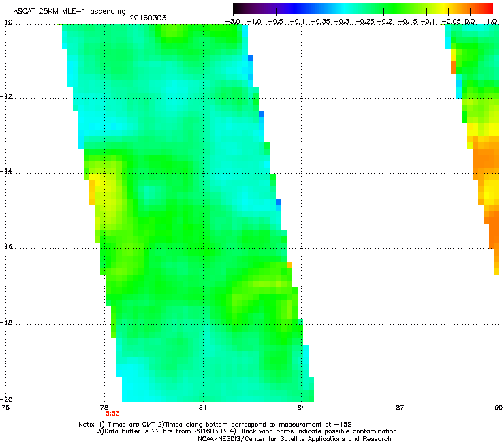The height and width of the screenshot is (443, 504).
Task: Pick the "-0.4" color scale label
Action: pyautogui.click(x=298, y=22)
